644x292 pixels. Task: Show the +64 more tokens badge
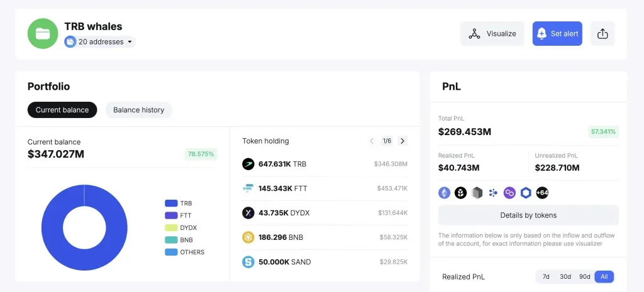(x=542, y=193)
